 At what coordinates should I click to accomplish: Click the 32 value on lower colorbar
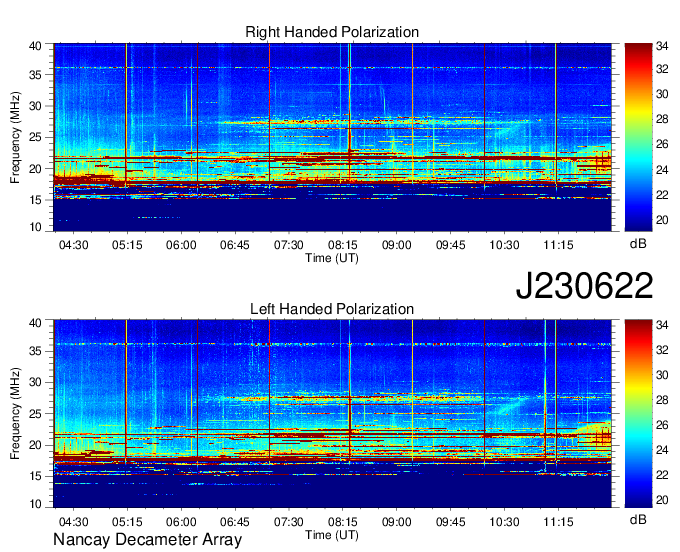pyautogui.click(x=662, y=350)
